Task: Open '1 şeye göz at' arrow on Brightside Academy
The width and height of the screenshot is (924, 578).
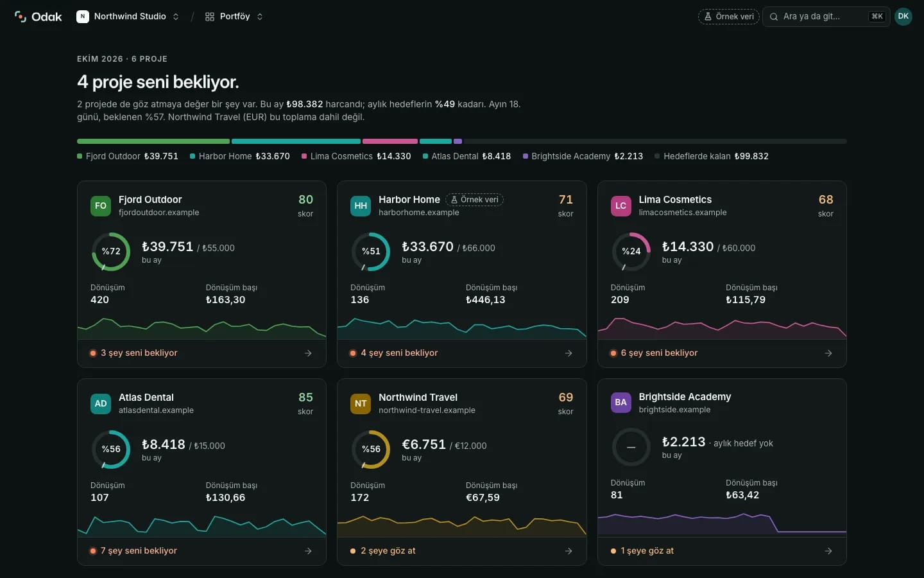Action: (x=828, y=551)
